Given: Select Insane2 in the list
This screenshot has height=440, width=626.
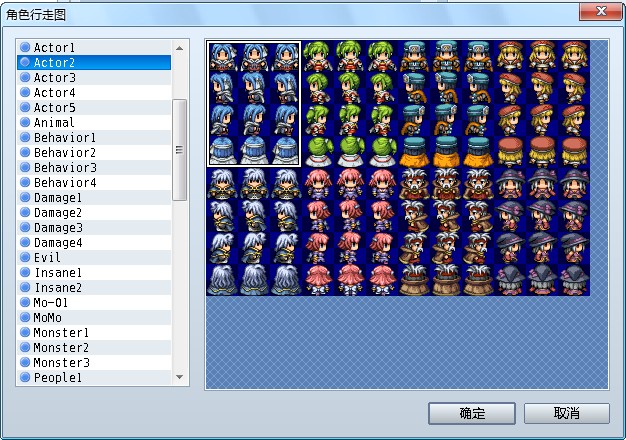Looking at the screenshot, I should pos(94,288).
